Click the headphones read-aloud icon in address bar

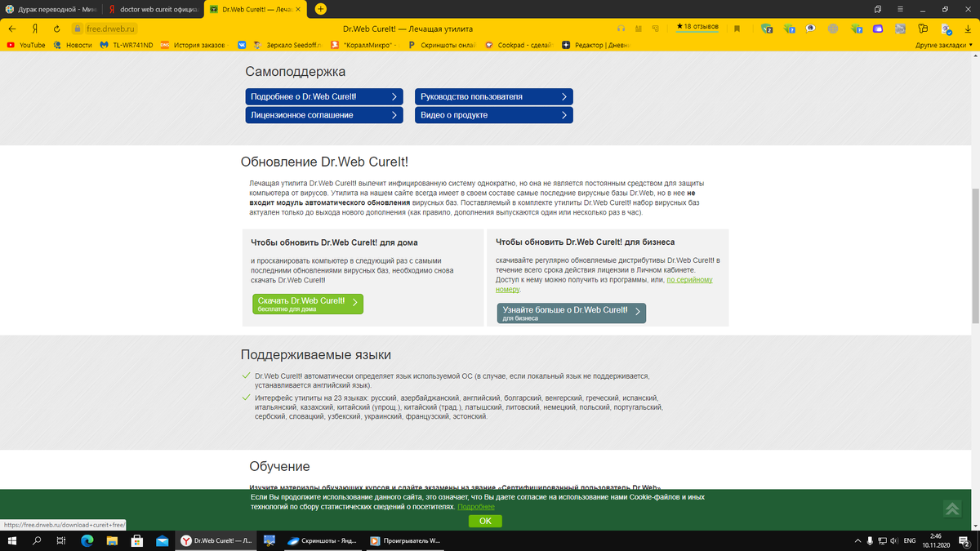pyautogui.click(x=622, y=29)
